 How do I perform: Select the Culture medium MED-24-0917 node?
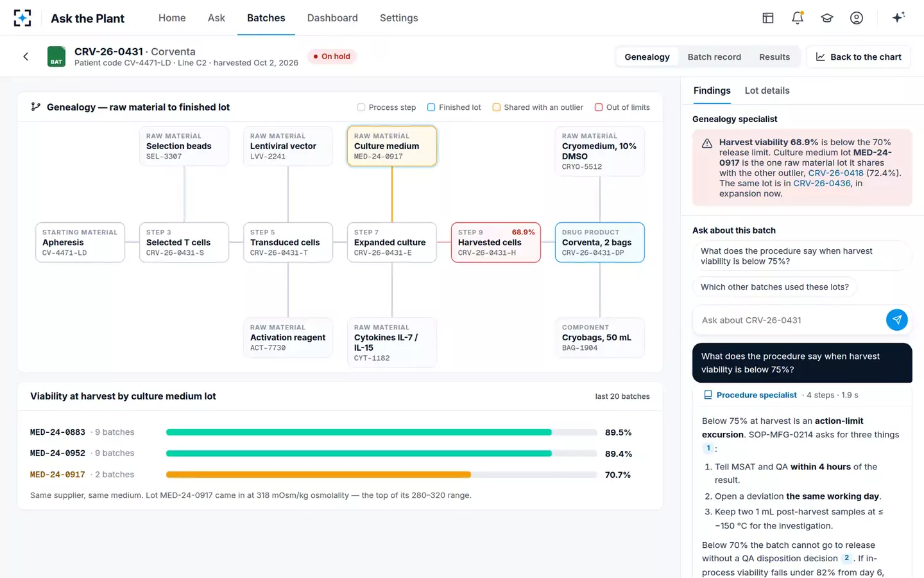click(391, 146)
